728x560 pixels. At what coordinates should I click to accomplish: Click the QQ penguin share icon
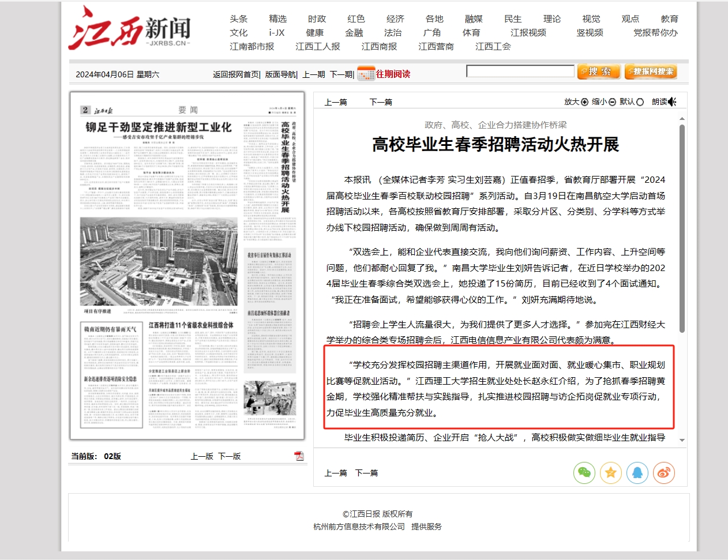click(637, 473)
